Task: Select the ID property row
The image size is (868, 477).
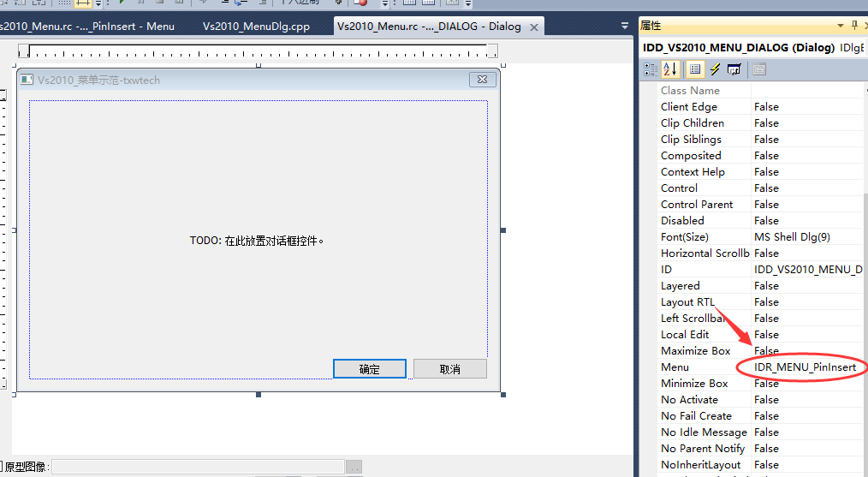Action: [x=759, y=269]
